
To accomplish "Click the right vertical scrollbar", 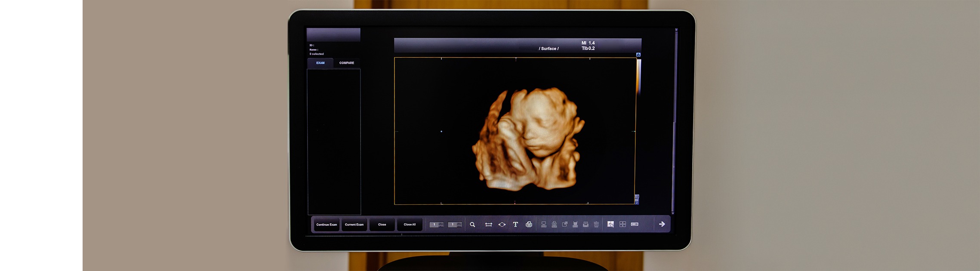I will (675, 120).
